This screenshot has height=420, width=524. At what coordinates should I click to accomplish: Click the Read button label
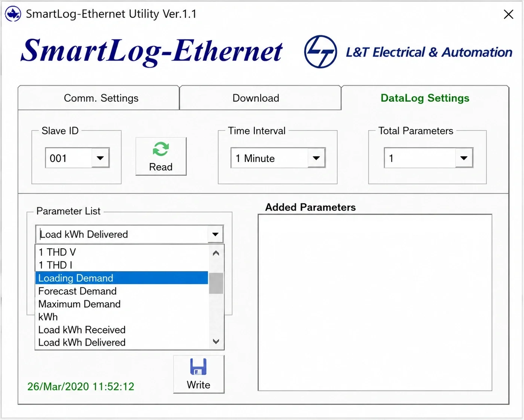pyautogui.click(x=161, y=167)
